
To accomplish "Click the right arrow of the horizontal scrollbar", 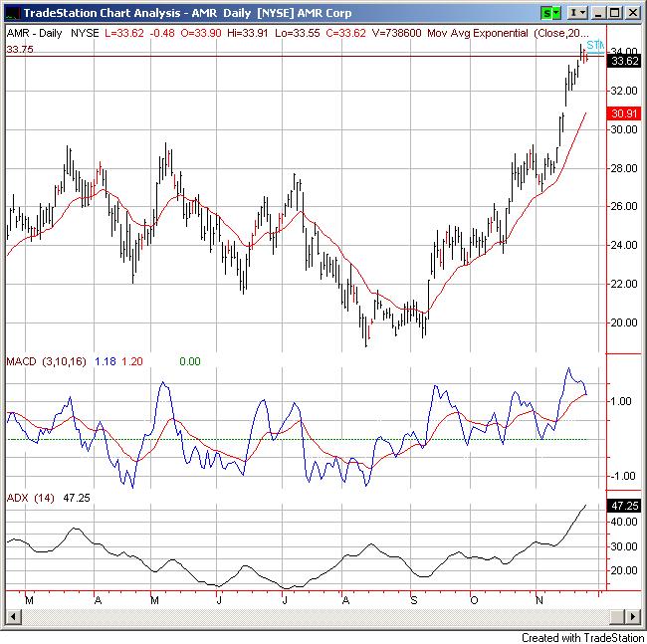I will pos(632,617).
